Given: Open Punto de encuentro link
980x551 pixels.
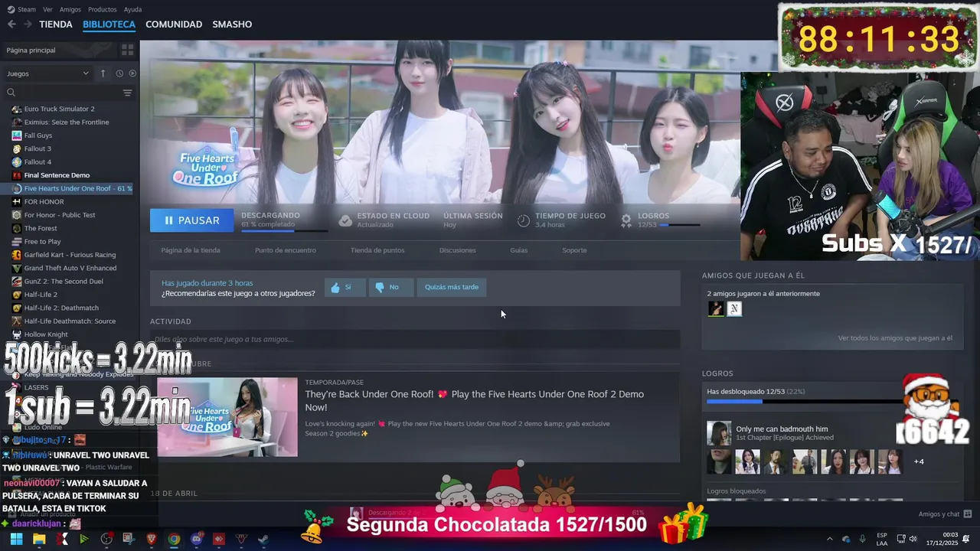Looking at the screenshot, I should pyautogui.click(x=286, y=250).
